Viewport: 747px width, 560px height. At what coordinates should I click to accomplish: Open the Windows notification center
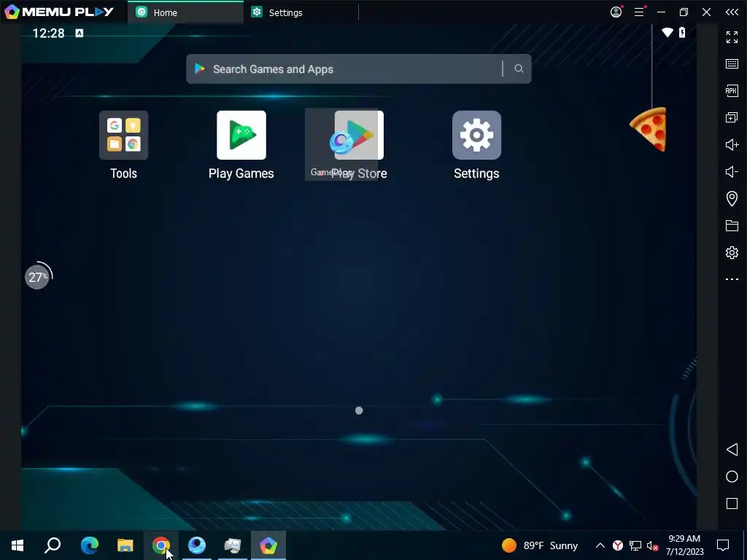(x=723, y=545)
